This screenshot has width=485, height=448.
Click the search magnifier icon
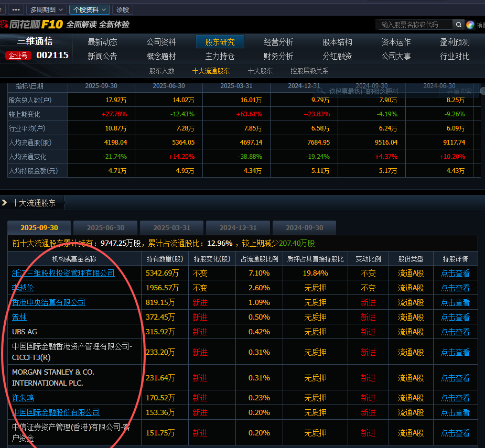pyautogui.click(x=458, y=25)
